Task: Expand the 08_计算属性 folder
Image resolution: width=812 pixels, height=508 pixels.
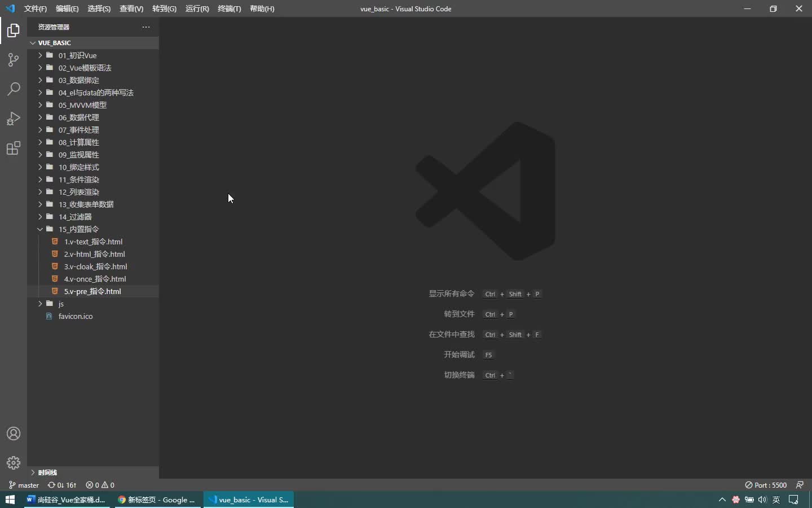Action: click(93, 142)
